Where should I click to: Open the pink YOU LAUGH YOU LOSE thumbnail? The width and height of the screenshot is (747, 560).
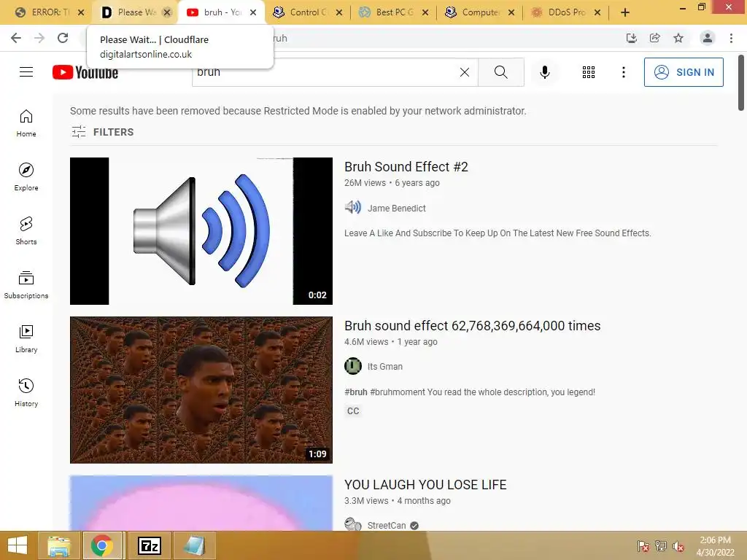[x=201, y=503]
